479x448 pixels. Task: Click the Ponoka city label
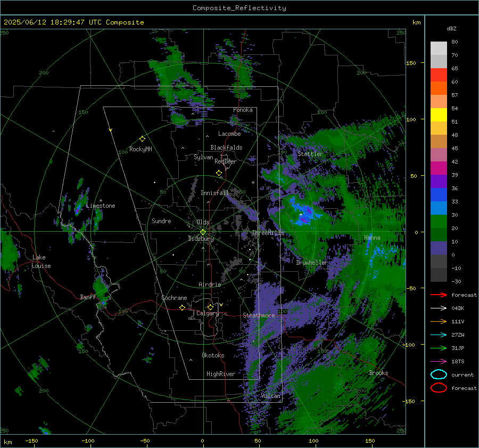click(243, 110)
